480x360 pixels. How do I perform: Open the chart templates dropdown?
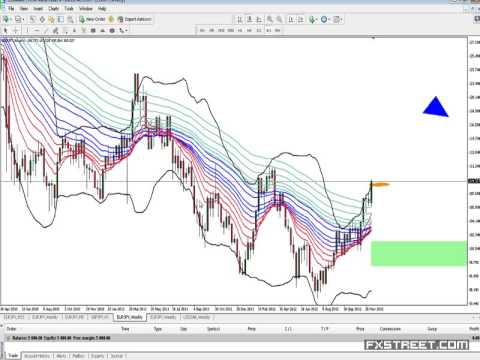click(x=338, y=19)
